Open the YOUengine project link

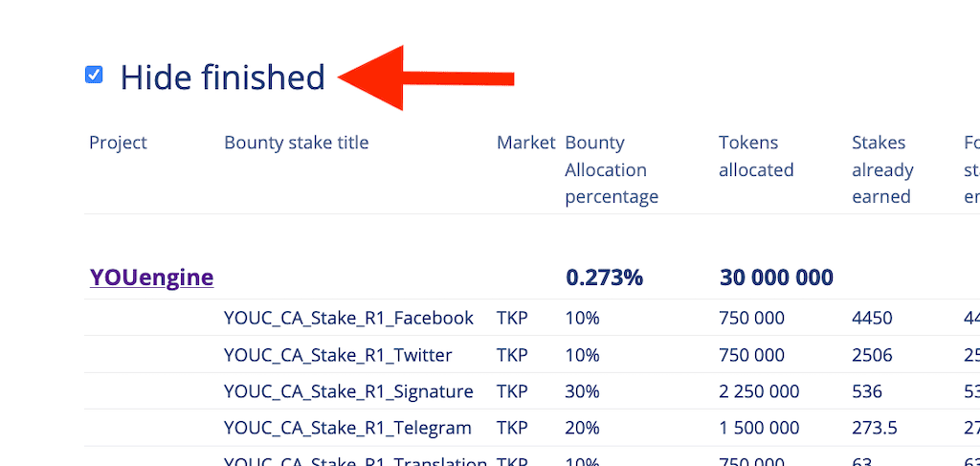pyautogui.click(x=152, y=277)
